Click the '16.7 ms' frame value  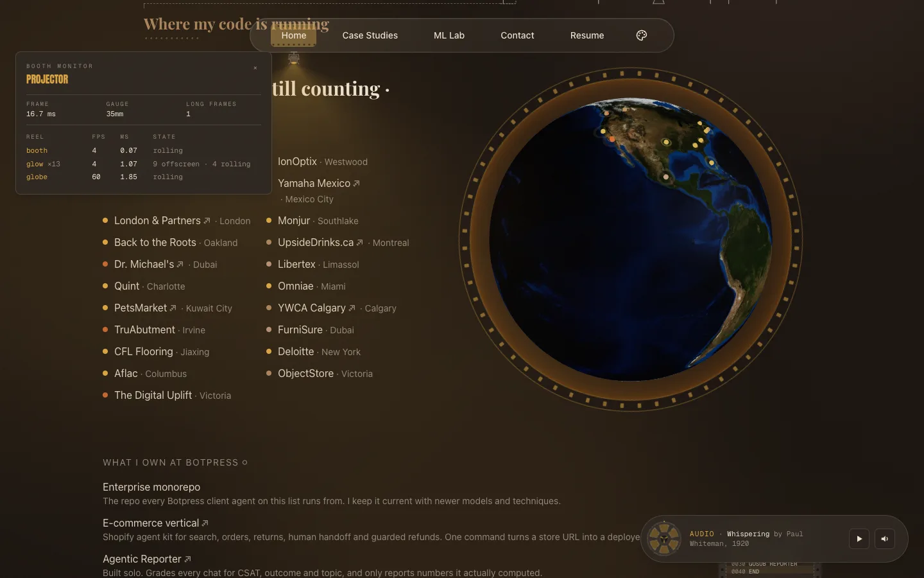coord(41,114)
